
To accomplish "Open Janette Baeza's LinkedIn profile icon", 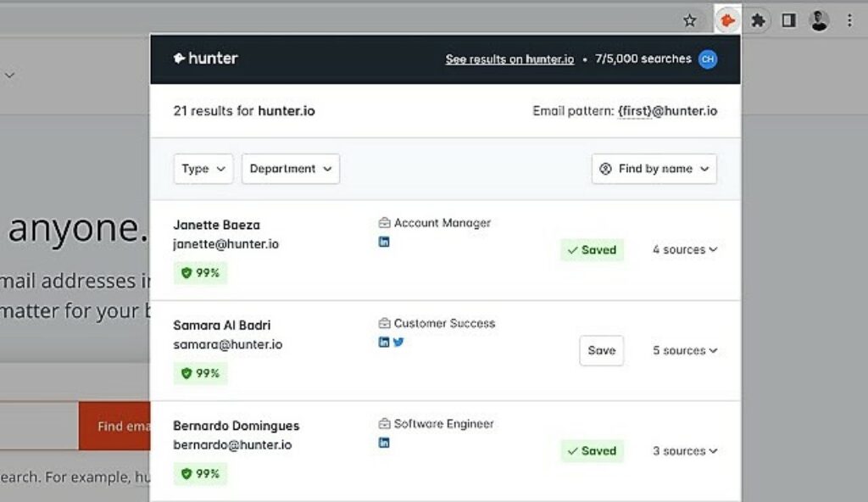I will coord(384,242).
